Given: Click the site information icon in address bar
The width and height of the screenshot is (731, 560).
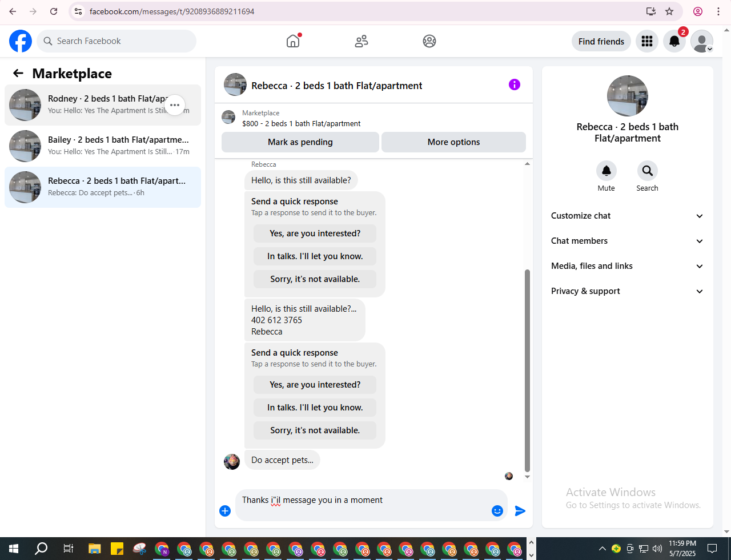Looking at the screenshot, I should pos(79,11).
